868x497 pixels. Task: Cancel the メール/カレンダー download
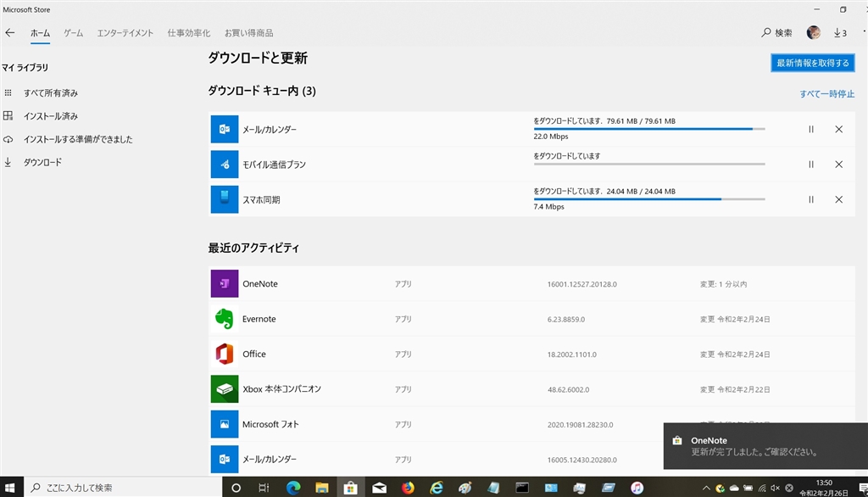click(838, 129)
